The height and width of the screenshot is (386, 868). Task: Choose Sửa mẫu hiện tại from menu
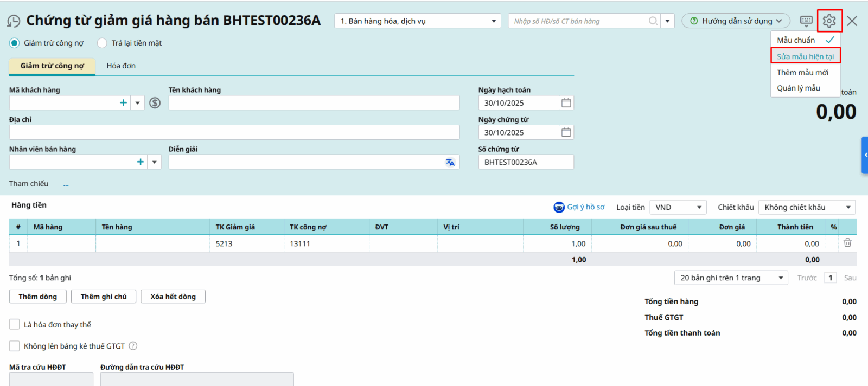[x=805, y=56]
